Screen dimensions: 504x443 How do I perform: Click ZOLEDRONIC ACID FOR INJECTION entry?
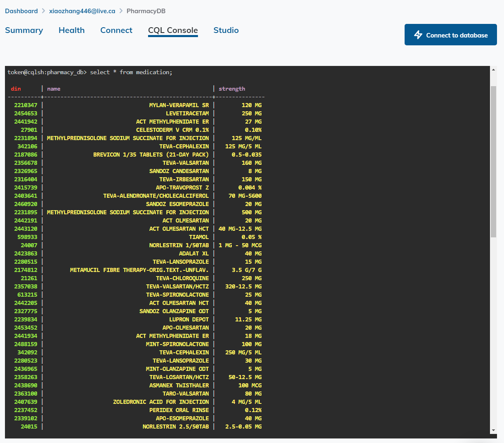point(161,402)
